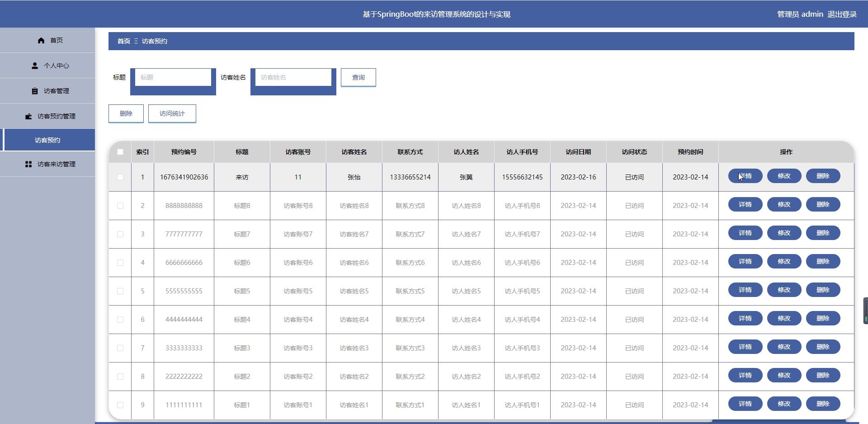Collapse 访客预约管理 sidebar menu
The image size is (868, 424).
pos(47,116)
